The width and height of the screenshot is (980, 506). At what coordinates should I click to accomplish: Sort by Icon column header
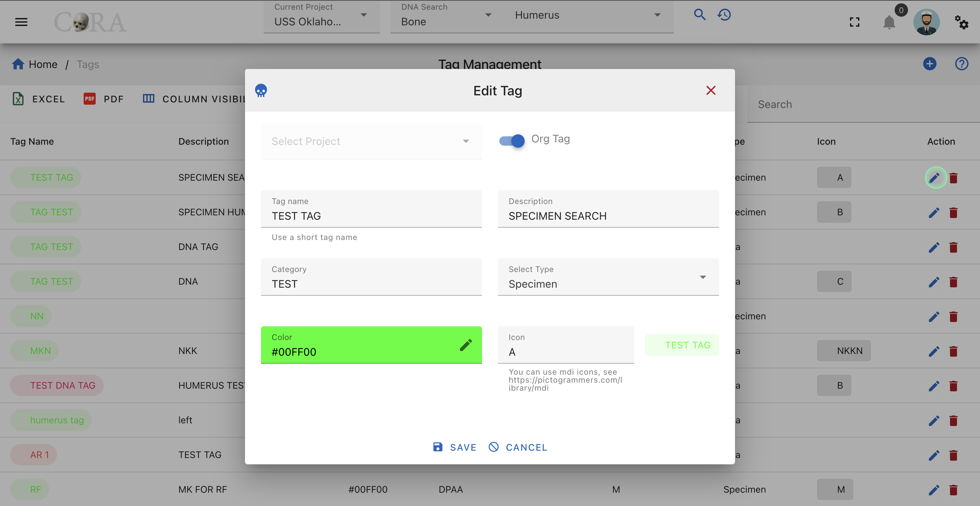826,142
